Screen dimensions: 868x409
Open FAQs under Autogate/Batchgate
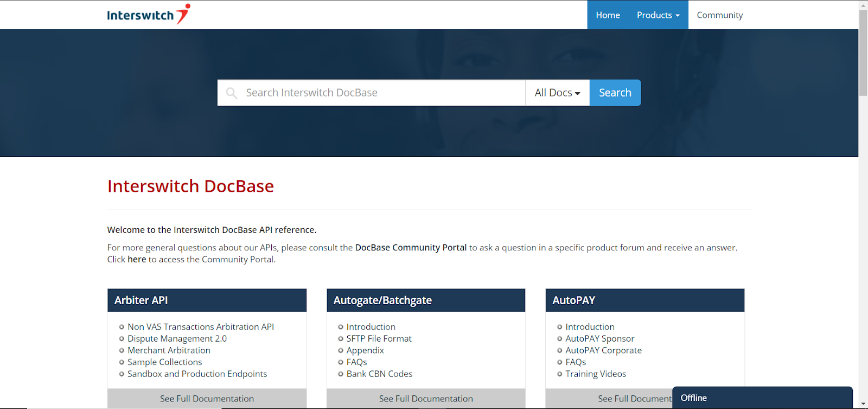(x=356, y=362)
